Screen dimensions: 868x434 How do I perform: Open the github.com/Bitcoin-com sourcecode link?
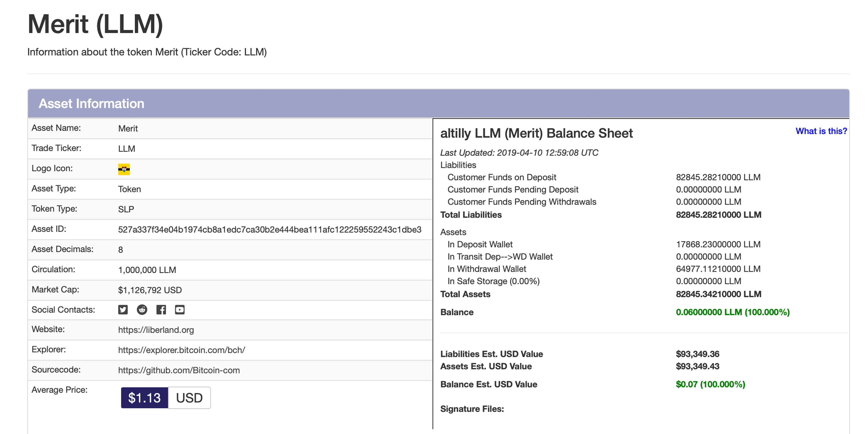pyautogui.click(x=178, y=370)
